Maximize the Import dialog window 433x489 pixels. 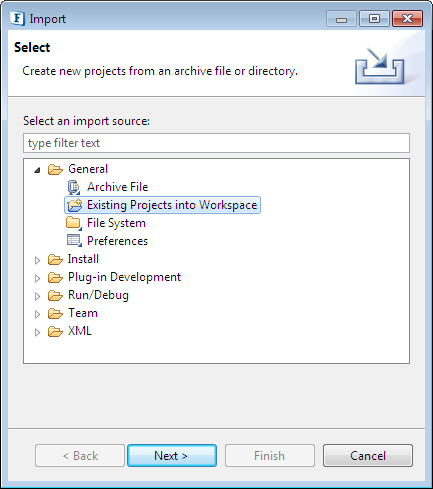(374, 19)
